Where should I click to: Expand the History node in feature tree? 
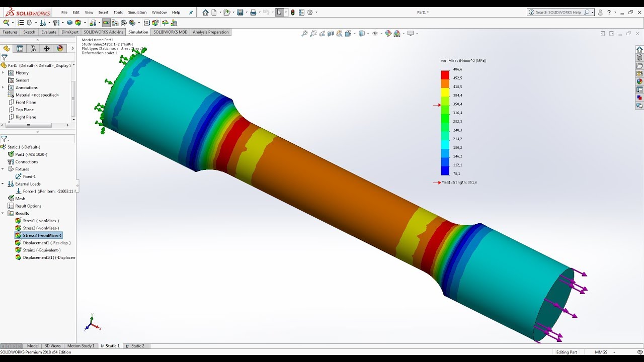(3, 73)
